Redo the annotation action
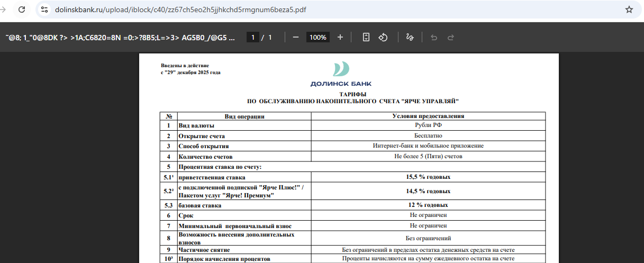The image size is (644, 263). point(451,38)
